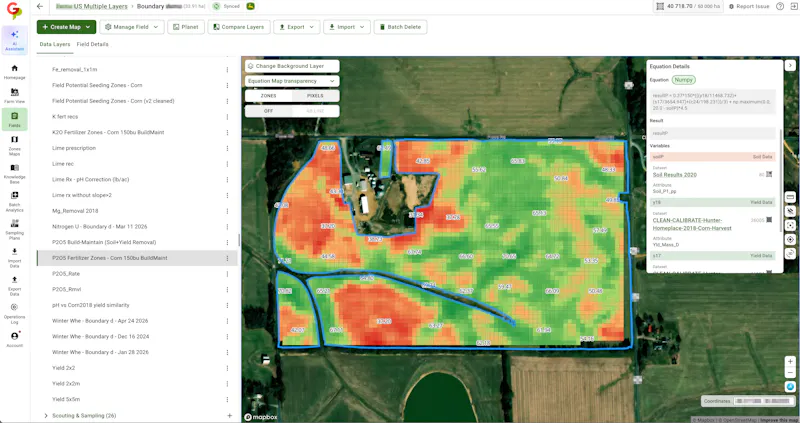Select the Lime rec layer

(63, 164)
